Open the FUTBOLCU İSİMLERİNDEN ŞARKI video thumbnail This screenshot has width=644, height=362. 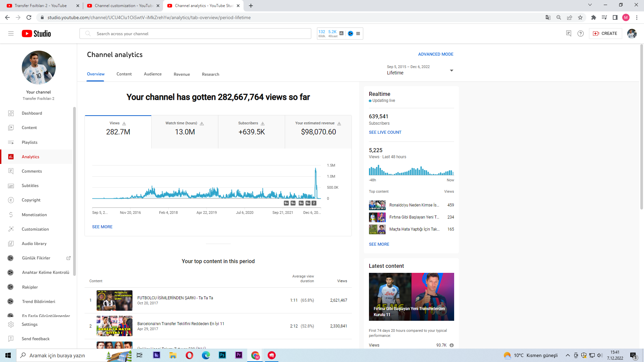(114, 300)
